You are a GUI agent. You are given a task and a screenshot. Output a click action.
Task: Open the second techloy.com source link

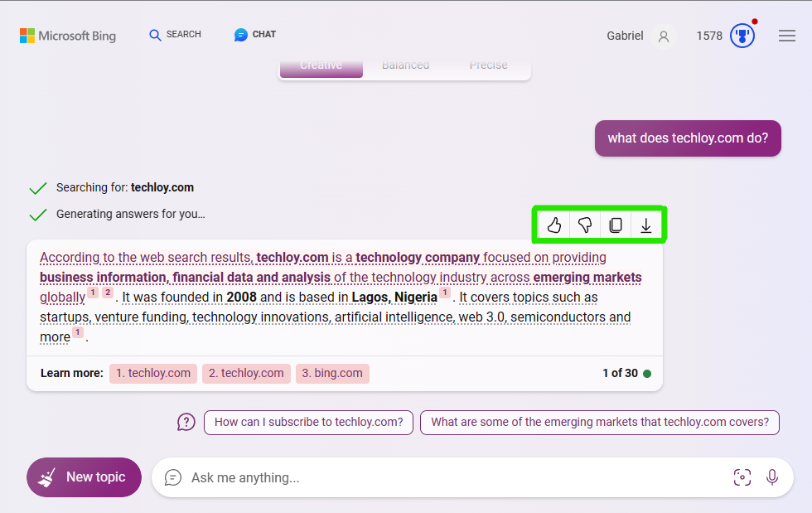coord(247,373)
